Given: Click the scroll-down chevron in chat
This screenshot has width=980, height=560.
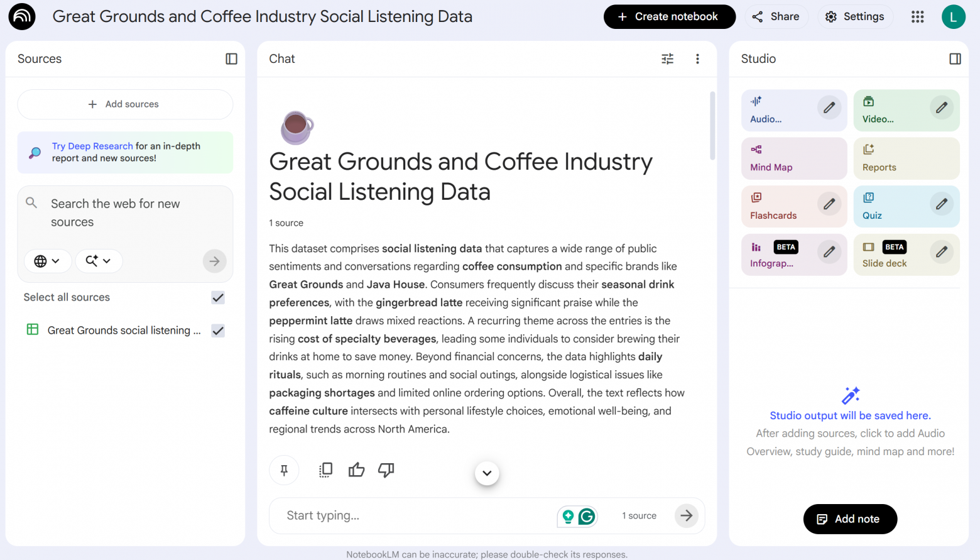Looking at the screenshot, I should pyautogui.click(x=487, y=473).
